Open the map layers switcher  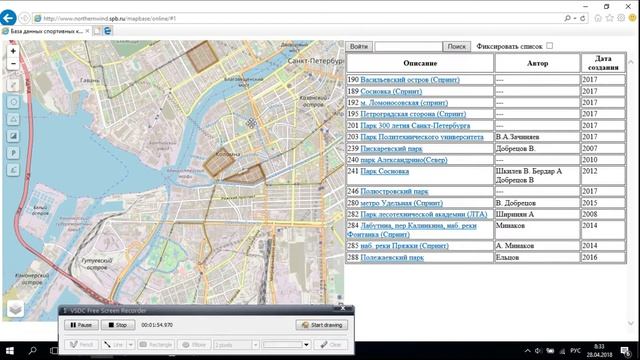[x=16, y=309]
